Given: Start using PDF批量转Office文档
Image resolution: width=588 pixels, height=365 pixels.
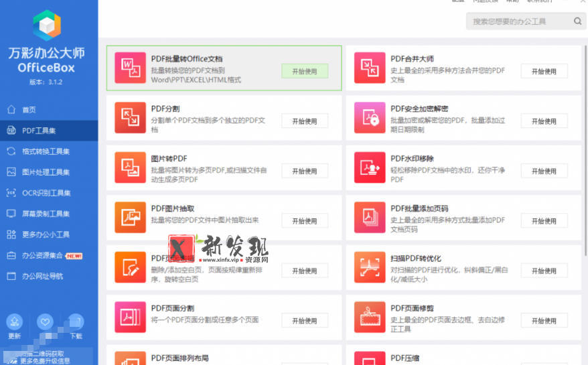Looking at the screenshot, I should 305,71.
